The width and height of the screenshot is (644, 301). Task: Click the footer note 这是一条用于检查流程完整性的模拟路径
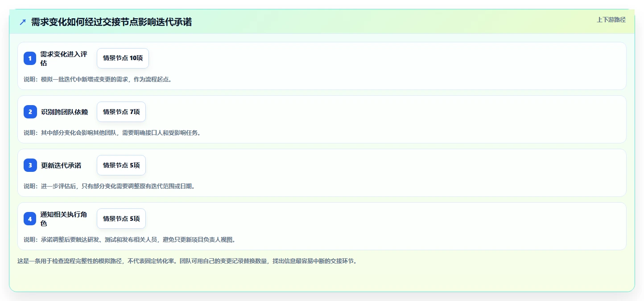tap(187, 261)
